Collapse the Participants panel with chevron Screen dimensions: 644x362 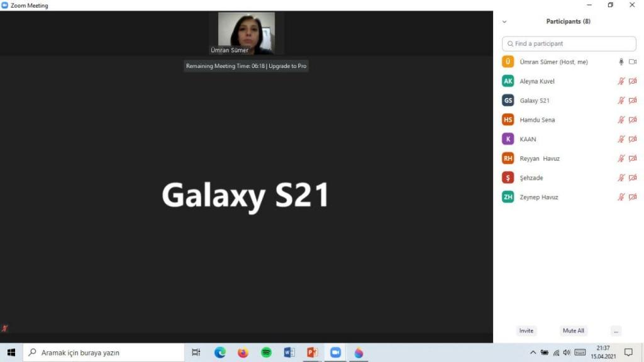click(504, 21)
